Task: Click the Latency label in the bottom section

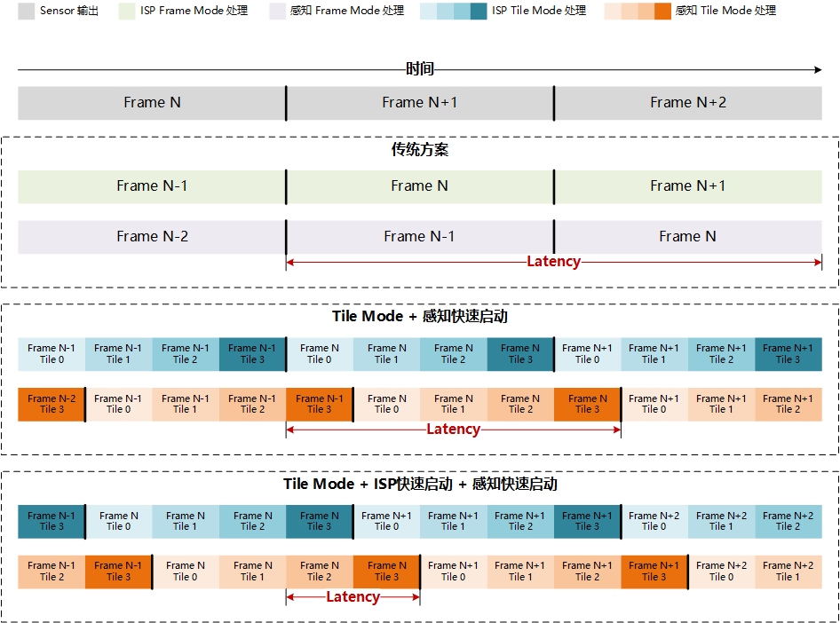Action: [353, 597]
